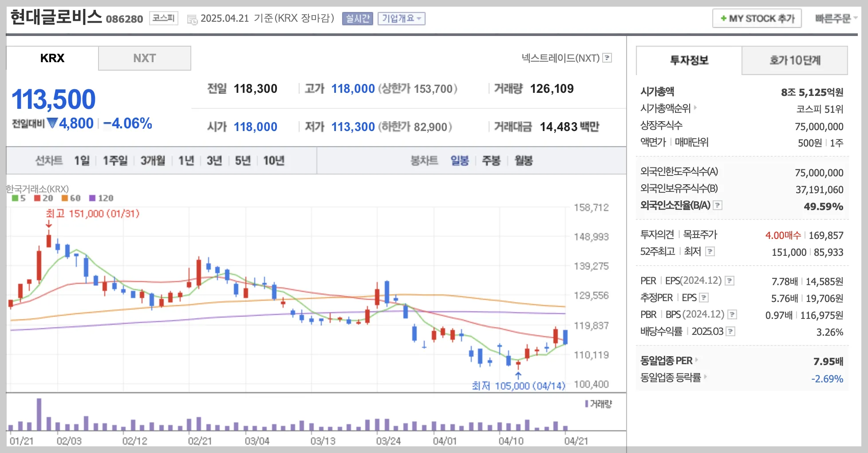Click the 전일 price 118,300

coord(256,89)
